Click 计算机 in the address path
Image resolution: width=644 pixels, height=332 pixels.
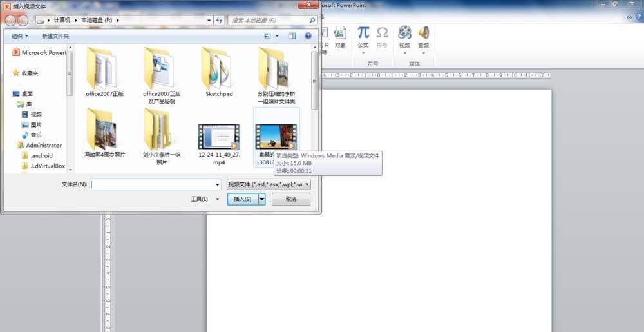click(x=62, y=20)
